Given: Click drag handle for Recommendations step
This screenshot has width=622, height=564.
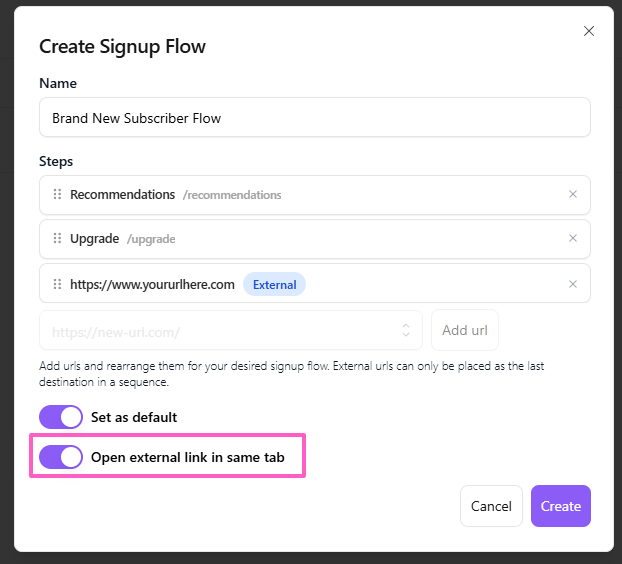Looking at the screenshot, I should (57, 195).
